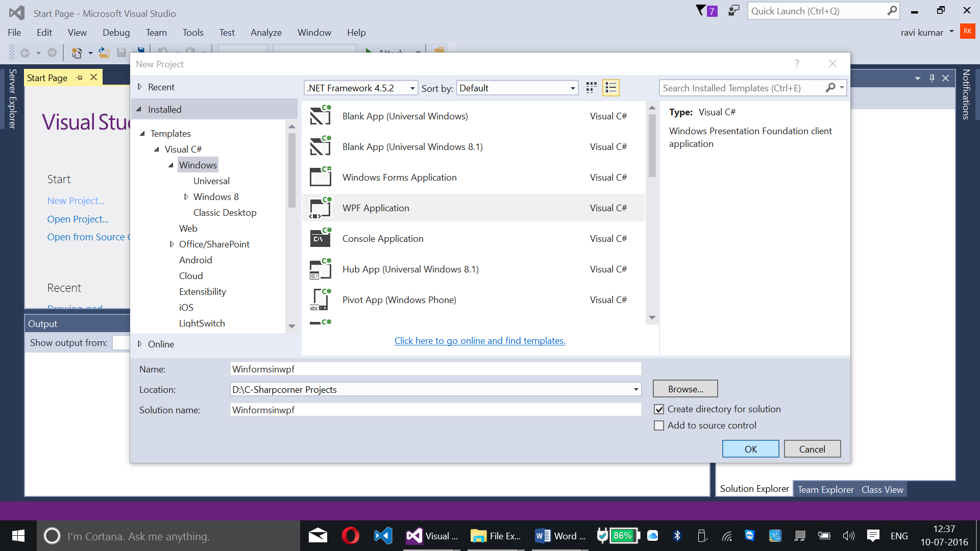Click the toolbar New Project icon

tap(77, 53)
